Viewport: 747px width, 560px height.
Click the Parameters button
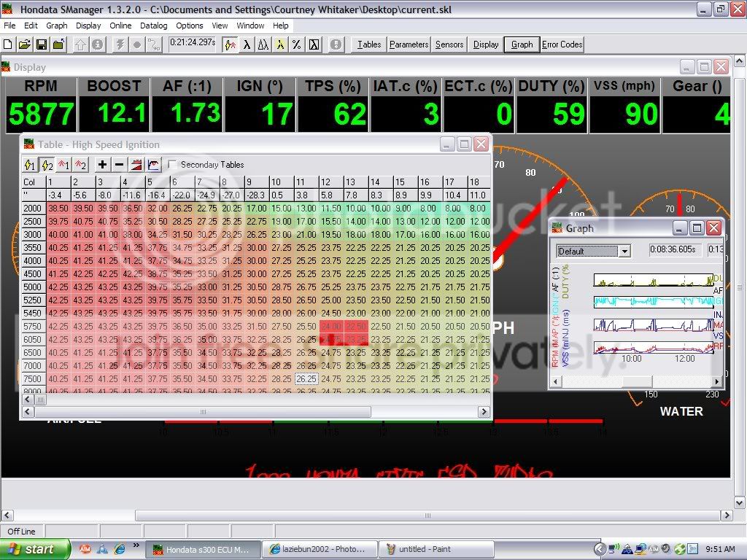tap(409, 44)
